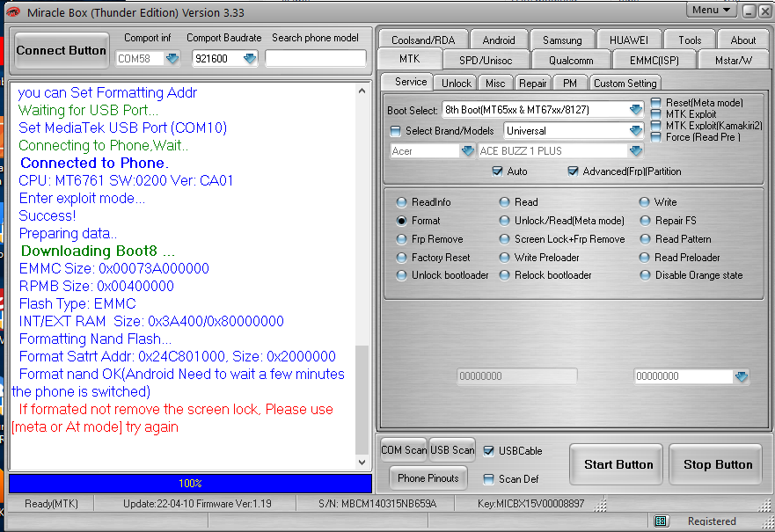The width and height of the screenshot is (775, 532).
Task: Select the Service sub-tab
Action: pyautogui.click(x=410, y=82)
